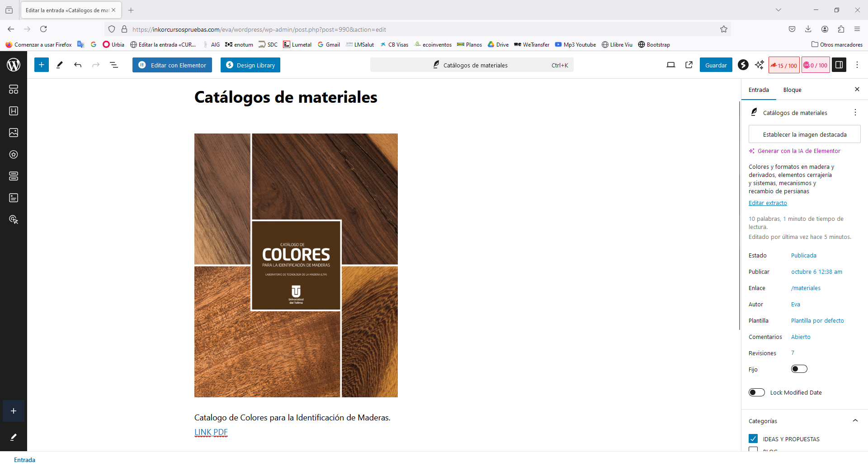868x467 pixels.
Task: Open the Plantilla por defecto selector
Action: click(x=817, y=320)
